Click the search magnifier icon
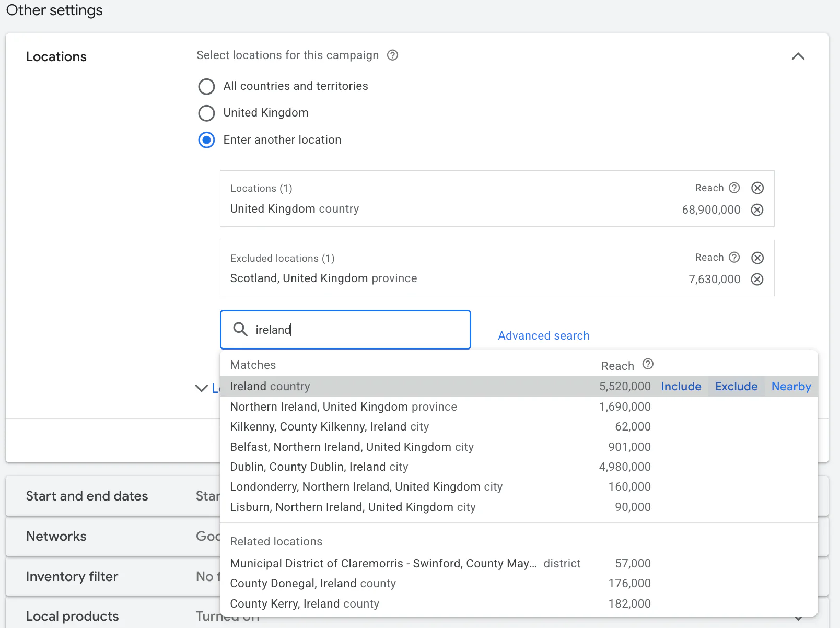Screen dimensions: 840x628 point(240,329)
